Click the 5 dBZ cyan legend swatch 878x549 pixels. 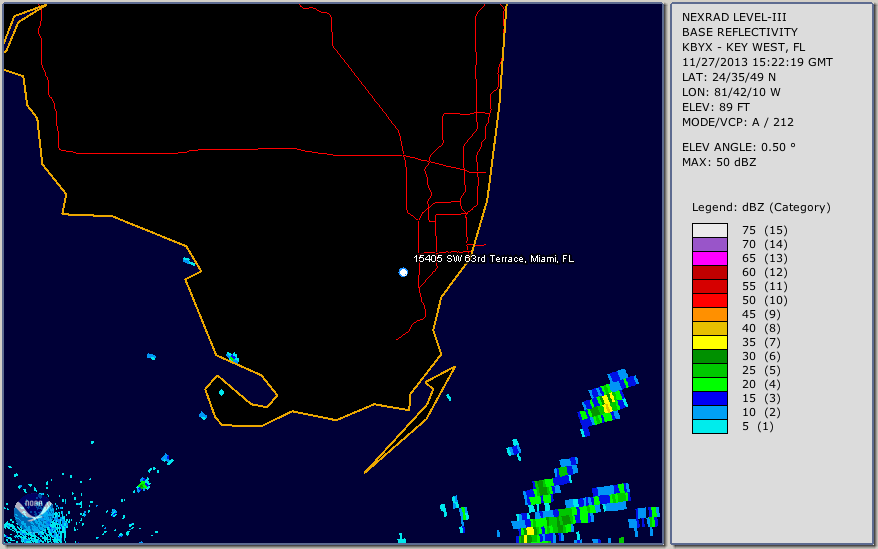709,426
